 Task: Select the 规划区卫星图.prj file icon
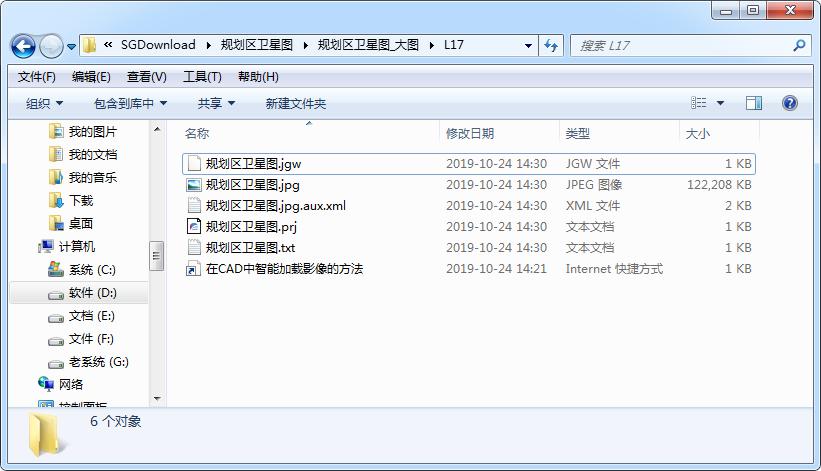click(194, 227)
